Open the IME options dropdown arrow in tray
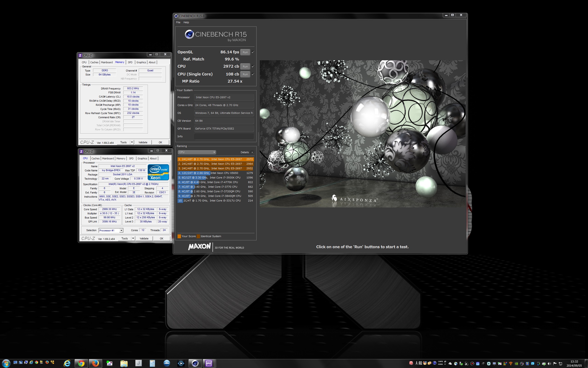 coord(445,364)
